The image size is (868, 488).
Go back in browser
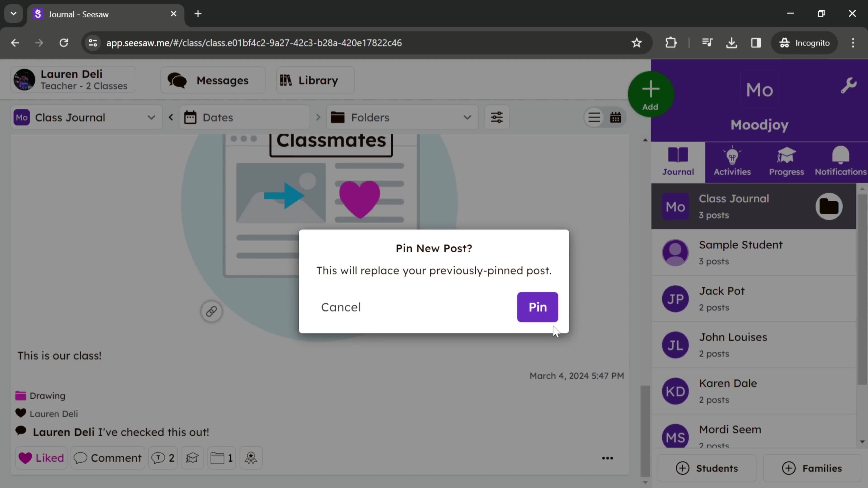(15, 43)
